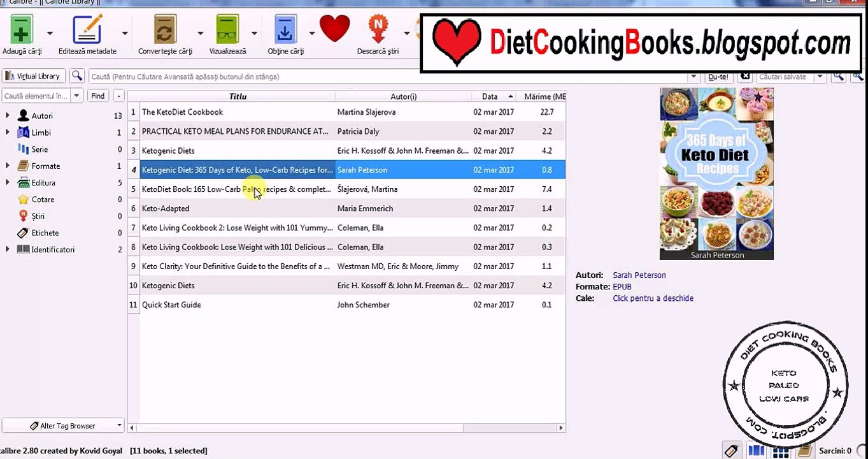
Task: Click the Alter Tag Browser button
Action: tap(62, 426)
